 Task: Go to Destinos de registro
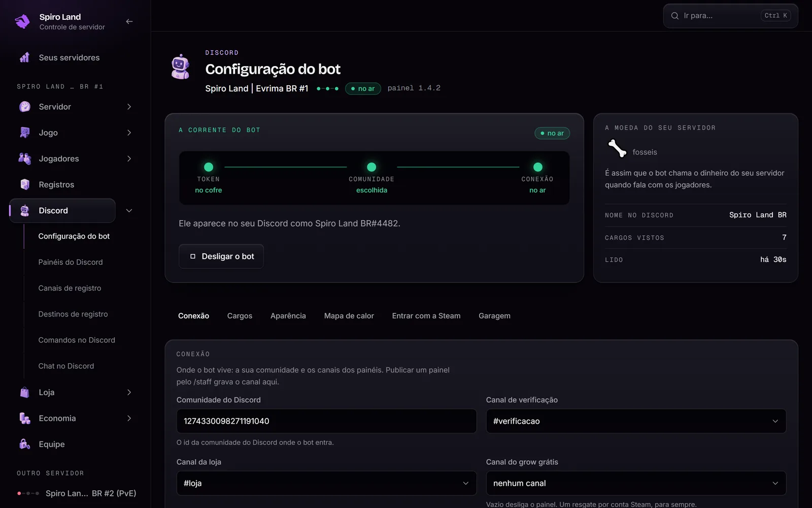73,314
